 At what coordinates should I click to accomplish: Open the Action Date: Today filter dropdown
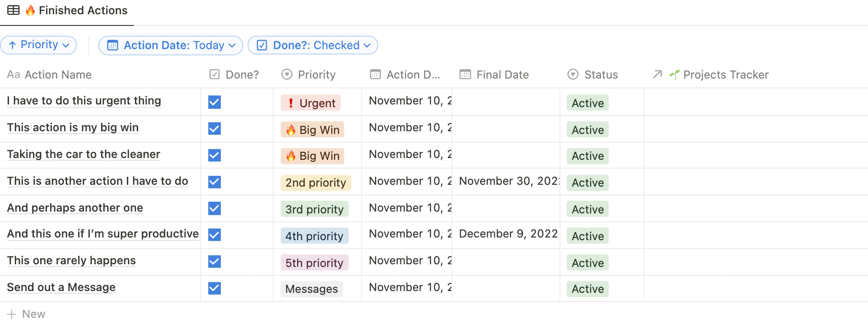point(171,46)
